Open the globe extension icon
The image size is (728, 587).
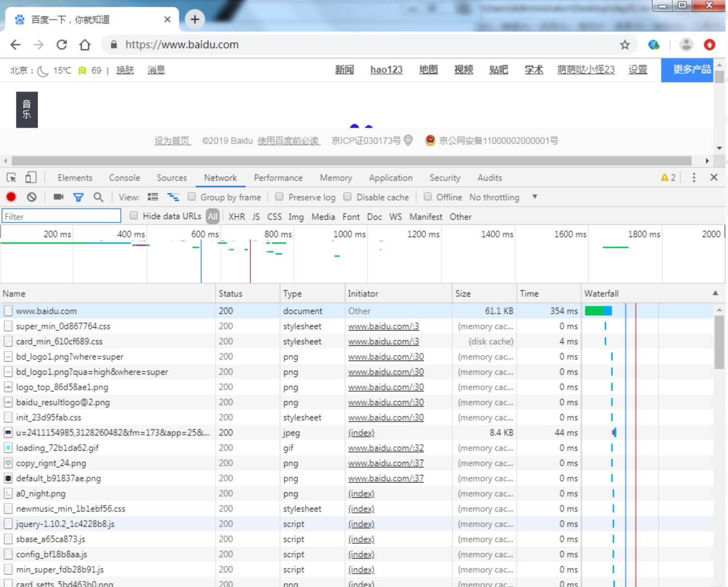[x=654, y=45]
